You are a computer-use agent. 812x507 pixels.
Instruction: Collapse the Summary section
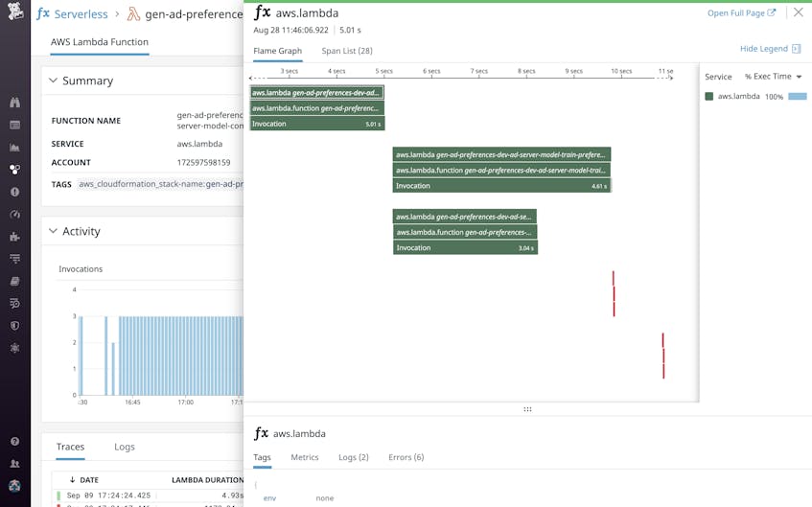[x=53, y=81]
